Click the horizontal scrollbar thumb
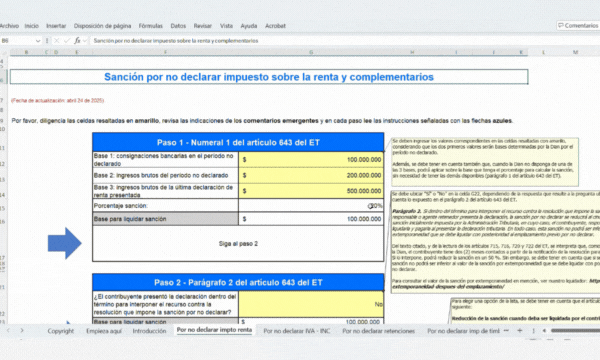600x360 pixels. pos(575,331)
